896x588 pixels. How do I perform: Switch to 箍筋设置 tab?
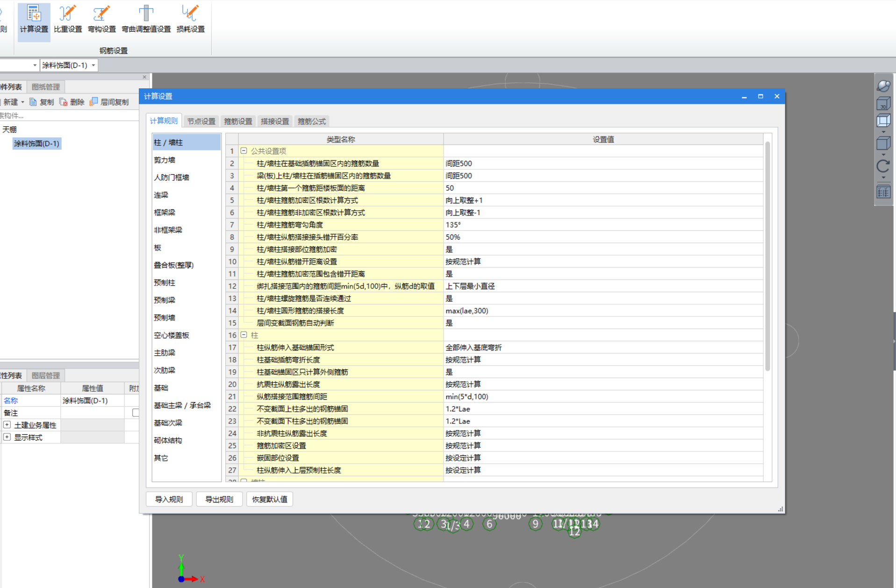[238, 121]
